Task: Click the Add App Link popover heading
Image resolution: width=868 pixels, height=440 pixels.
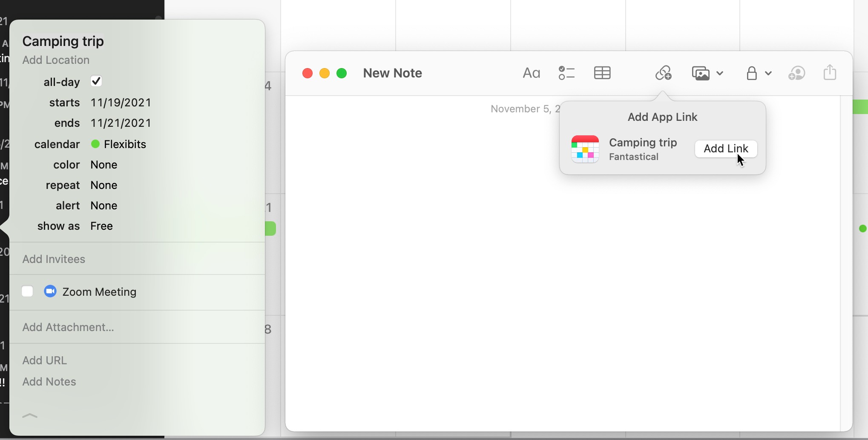Action: point(662,117)
